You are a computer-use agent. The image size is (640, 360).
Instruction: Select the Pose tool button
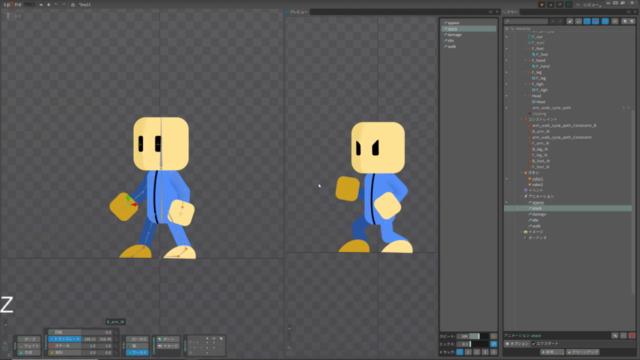(29, 339)
